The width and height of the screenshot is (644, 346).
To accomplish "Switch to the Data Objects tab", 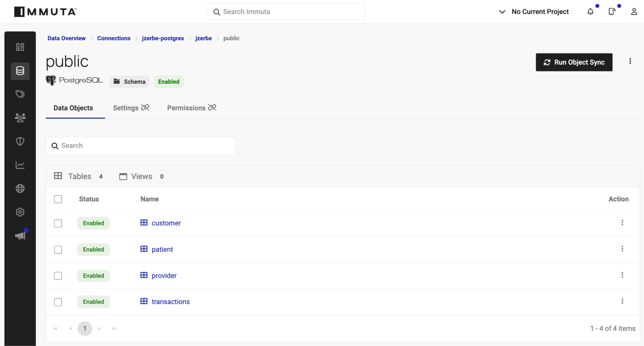I will pos(73,108).
